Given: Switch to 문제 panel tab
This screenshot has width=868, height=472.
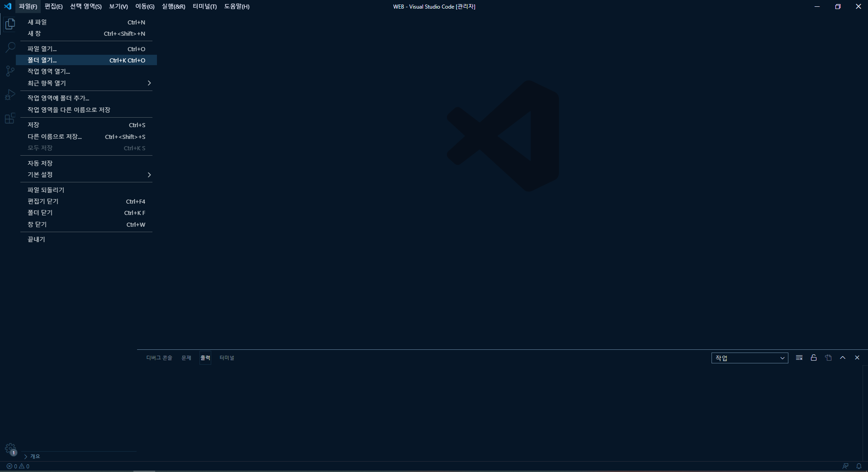Looking at the screenshot, I should click(186, 358).
